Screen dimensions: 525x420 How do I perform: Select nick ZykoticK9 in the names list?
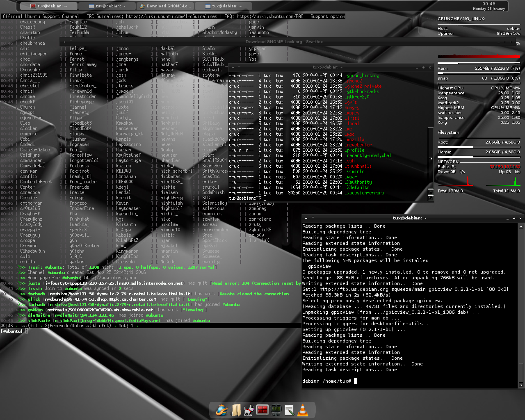coord(260,230)
